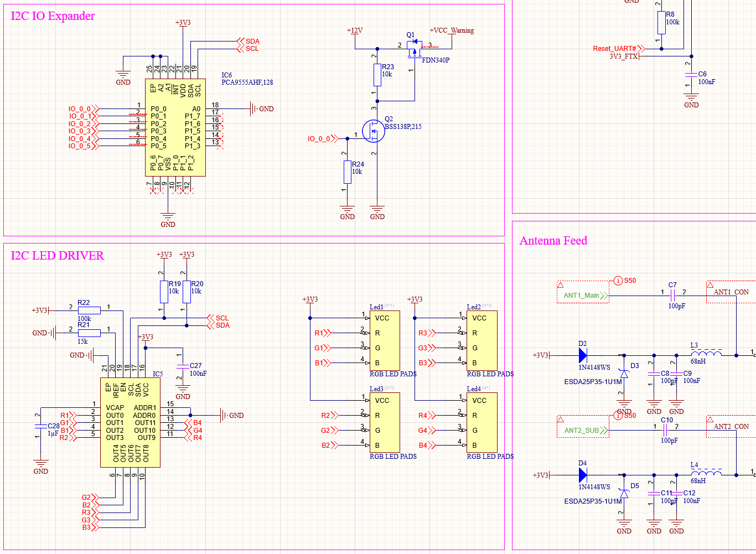Select the 3V3_FTX net label
Screen dimensions: 756x554
(x=624, y=56)
